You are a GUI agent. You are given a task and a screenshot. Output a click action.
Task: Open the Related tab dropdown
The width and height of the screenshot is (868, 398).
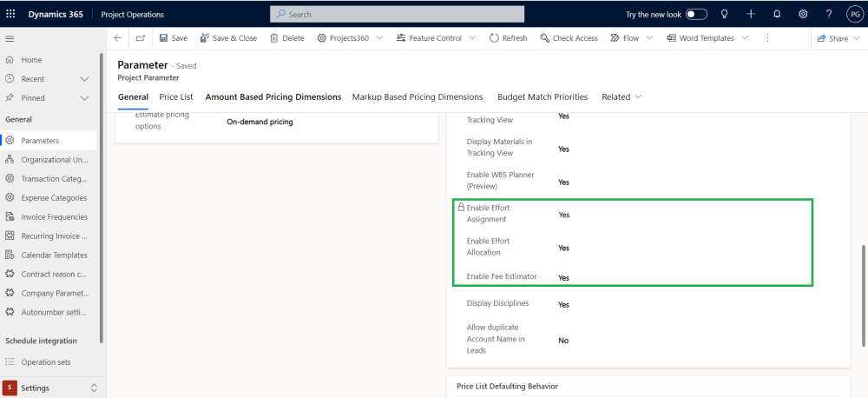pos(621,96)
